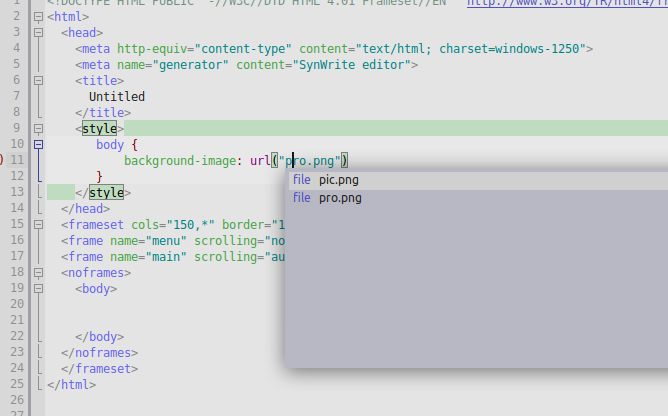Screen dimensions: 668x416
Task: Click the closing html tag on line 25
Action: tap(72, 385)
